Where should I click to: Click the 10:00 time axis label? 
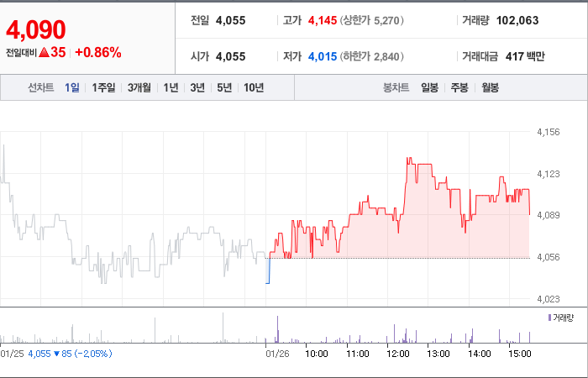pyautogui.click(x=317, y=354)
